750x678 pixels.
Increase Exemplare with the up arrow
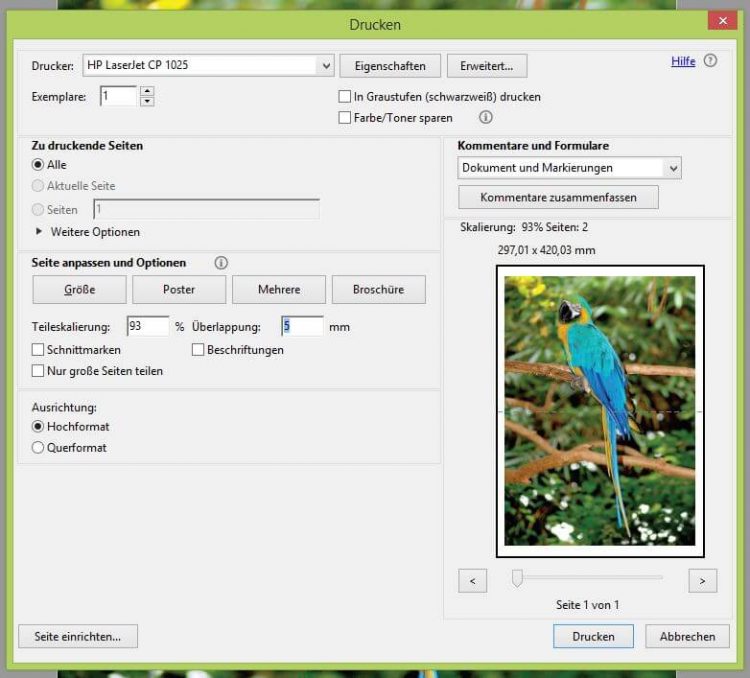pyautogui.click(x=147, y=91)
